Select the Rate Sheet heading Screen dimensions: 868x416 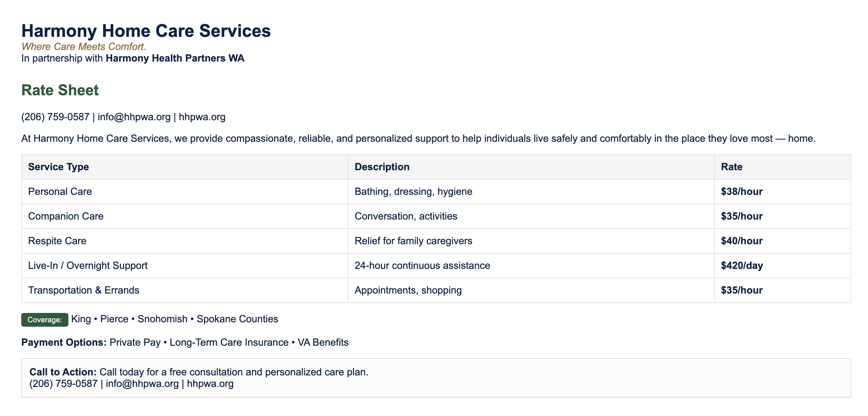tap(60, 90)
